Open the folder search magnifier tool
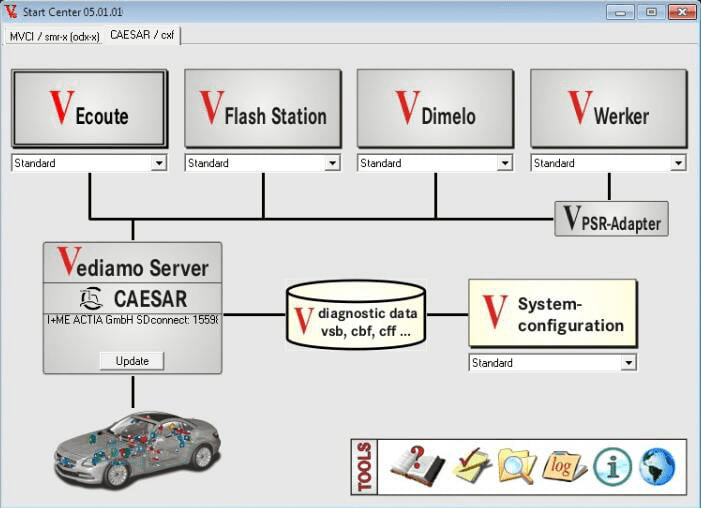Screen dimensions: 705x508 pos(517,466)
